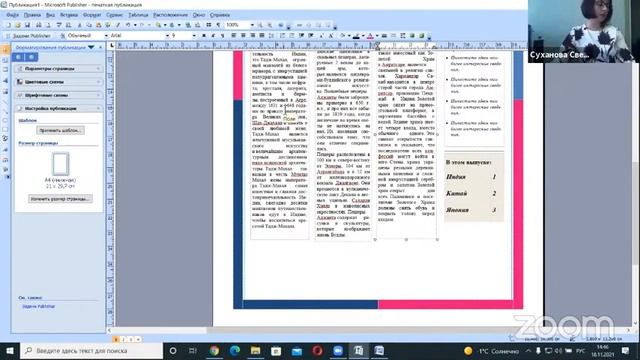Viewport: 640px width, 360px height.
Task: Open the Правка menu
Action: [x=32, y=15]
